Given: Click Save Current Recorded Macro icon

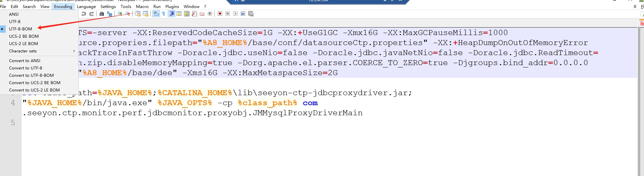Looking at the screenshot, I should (x=251, y=14).
